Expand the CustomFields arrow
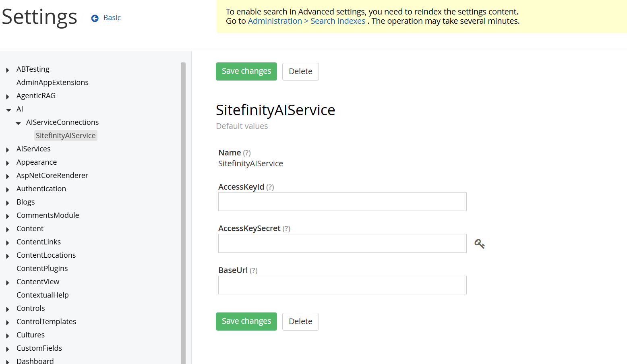 [x=8, y=349]
